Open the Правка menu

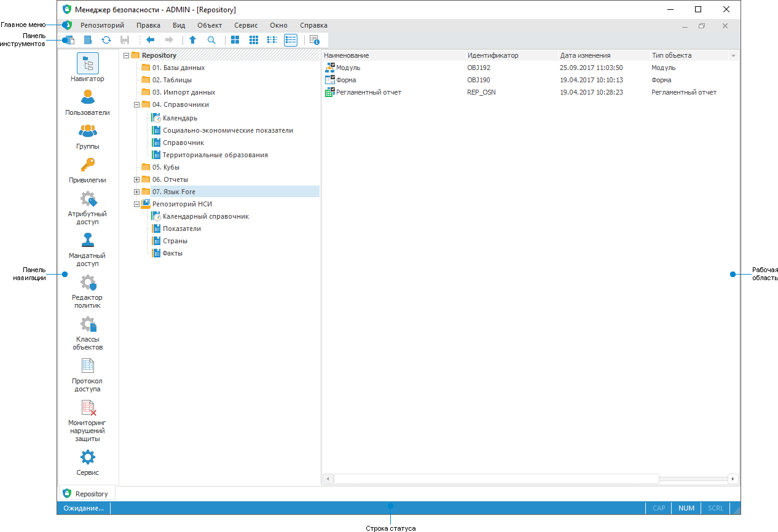coord(148,25)
